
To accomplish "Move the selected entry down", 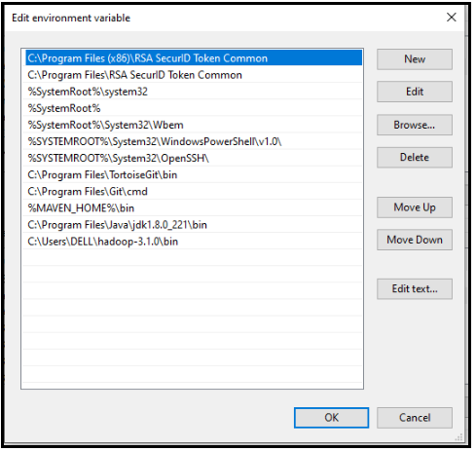I will pos(415,240).
